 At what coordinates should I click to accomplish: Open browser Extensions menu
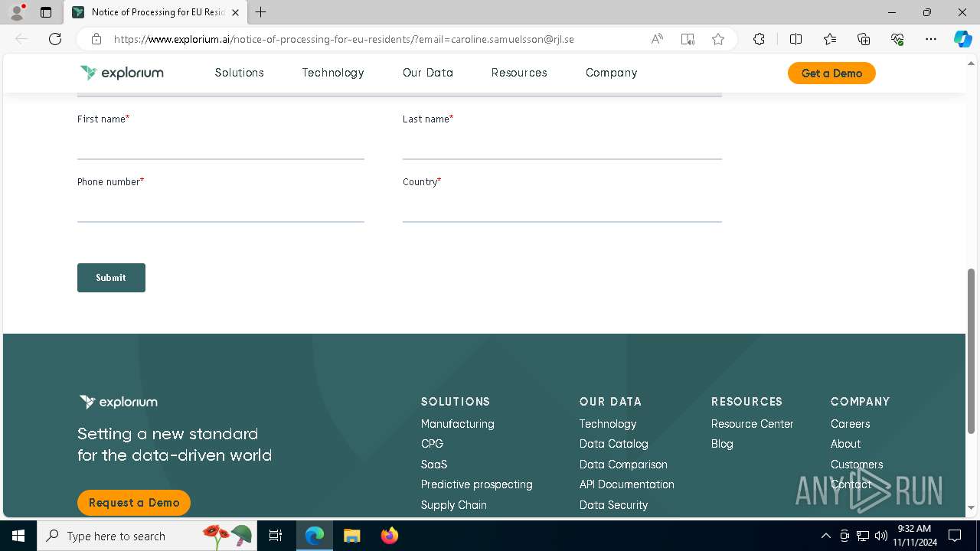coord(759,39)
